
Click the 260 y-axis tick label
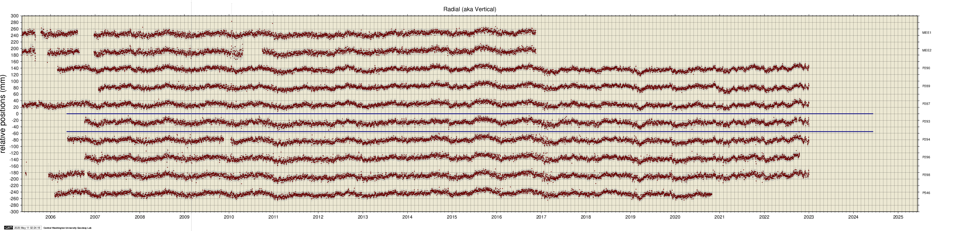pyautogui.click(x=14, y=29)
